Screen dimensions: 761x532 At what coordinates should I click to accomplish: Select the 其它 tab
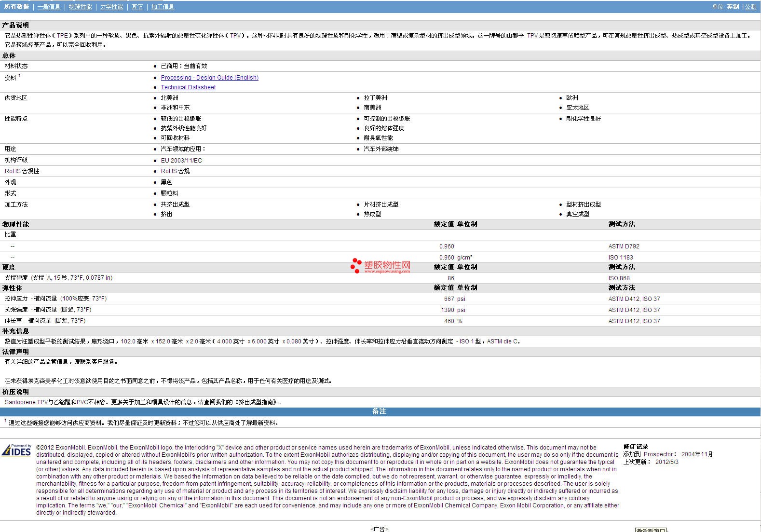137,7
